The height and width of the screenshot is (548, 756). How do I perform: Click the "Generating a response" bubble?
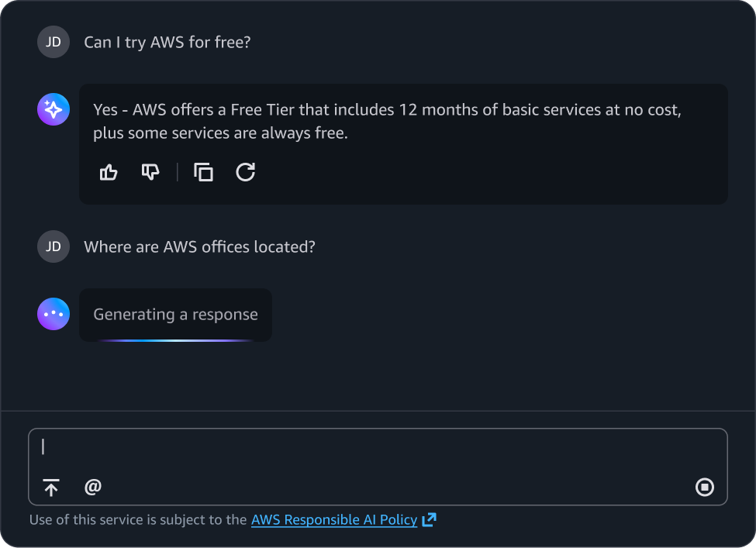coord(175,315)
